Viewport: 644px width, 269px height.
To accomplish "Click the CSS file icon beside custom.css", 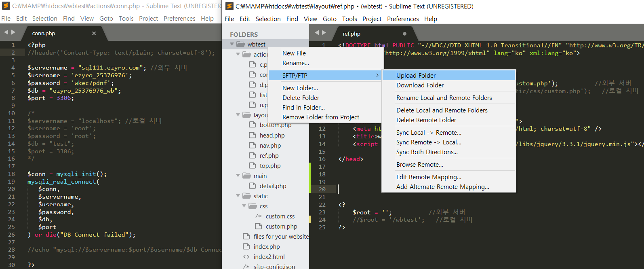I will click(x=259, y=216).
